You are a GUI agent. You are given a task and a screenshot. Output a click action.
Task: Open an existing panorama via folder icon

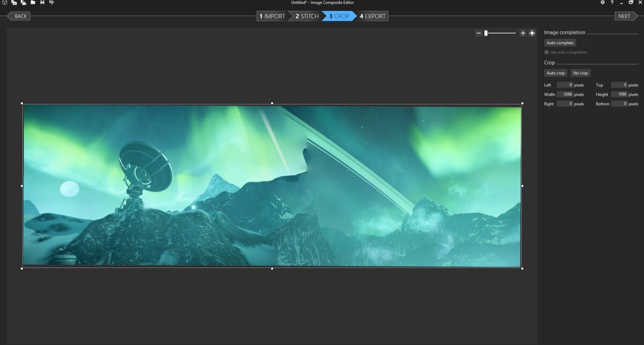click(x=33, y=3)
